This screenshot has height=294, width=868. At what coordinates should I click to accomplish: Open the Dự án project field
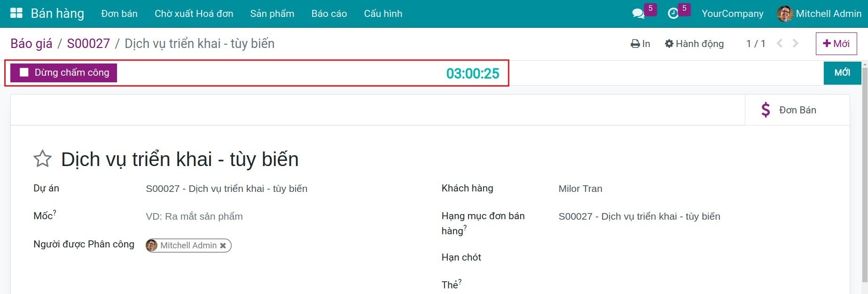[x=227, y=189]
